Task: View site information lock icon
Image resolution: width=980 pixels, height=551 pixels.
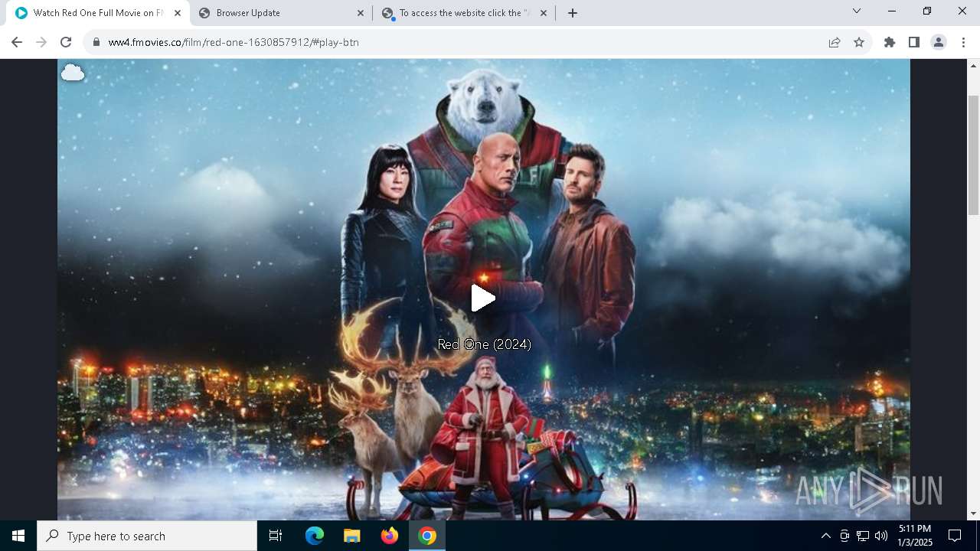Action: (x=96, y=42)
